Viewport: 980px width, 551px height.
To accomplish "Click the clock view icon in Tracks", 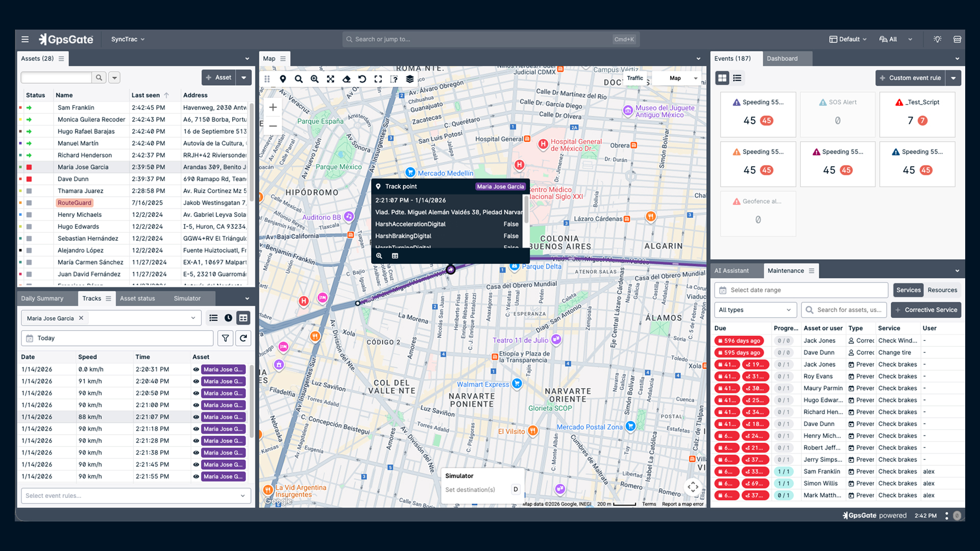I will (x=228, y=318).
